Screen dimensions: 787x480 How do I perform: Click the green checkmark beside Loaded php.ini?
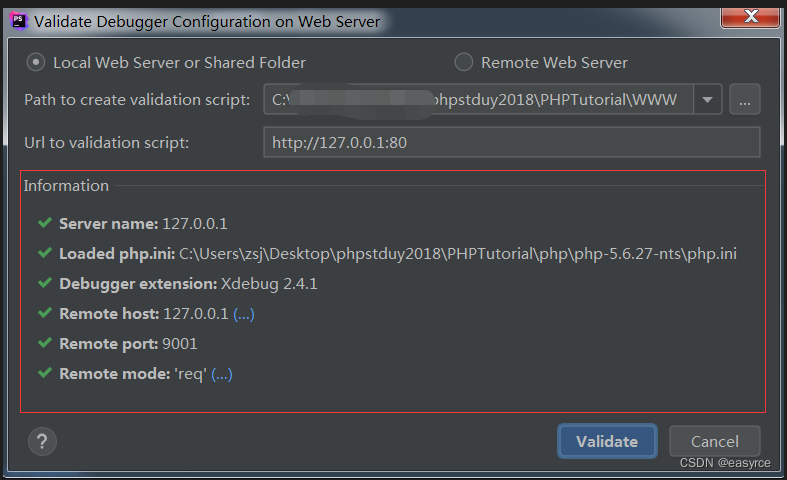tap(44, 253)
